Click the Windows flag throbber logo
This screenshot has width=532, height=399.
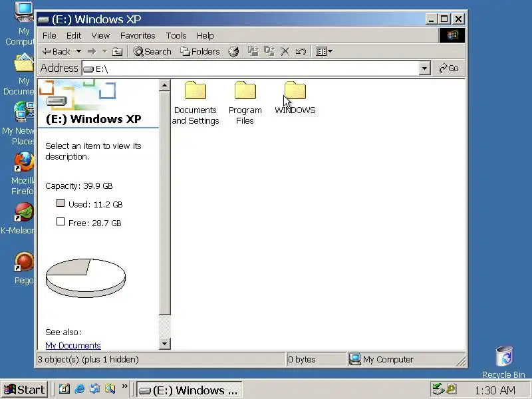(x=452, y=35)
